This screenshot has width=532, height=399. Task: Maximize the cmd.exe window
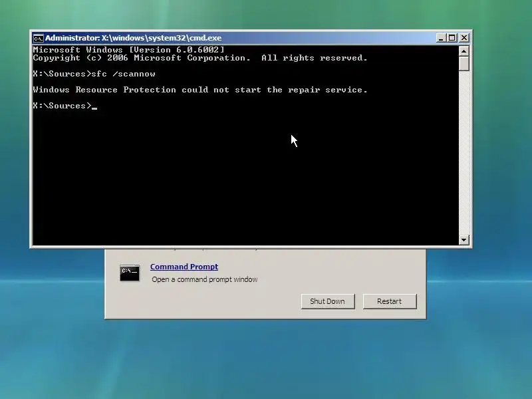[452, 38]
